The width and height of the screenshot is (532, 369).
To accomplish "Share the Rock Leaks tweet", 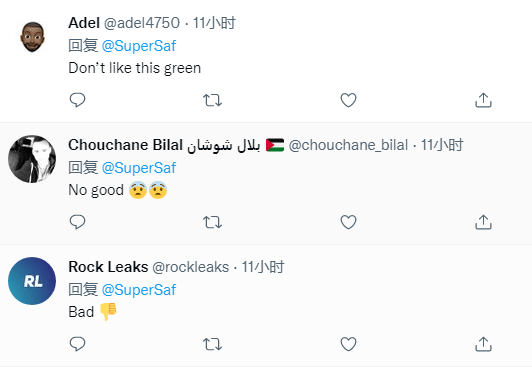I will coord(483,344).
